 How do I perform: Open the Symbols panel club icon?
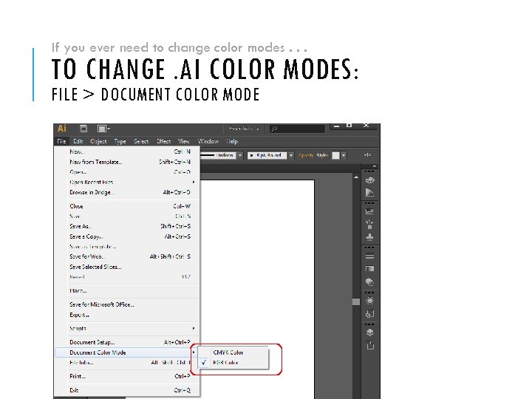[x=369, y=237]
